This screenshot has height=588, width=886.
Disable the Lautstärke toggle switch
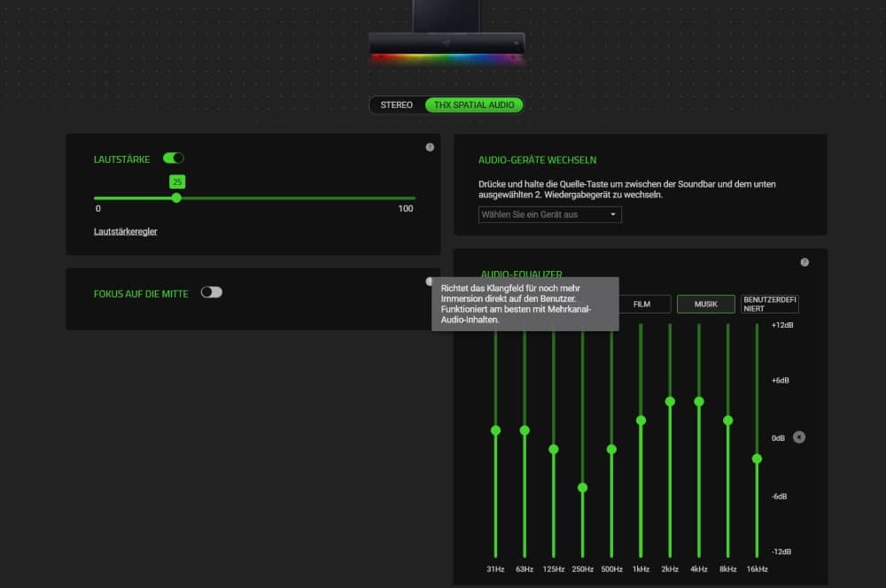[174, 159]
